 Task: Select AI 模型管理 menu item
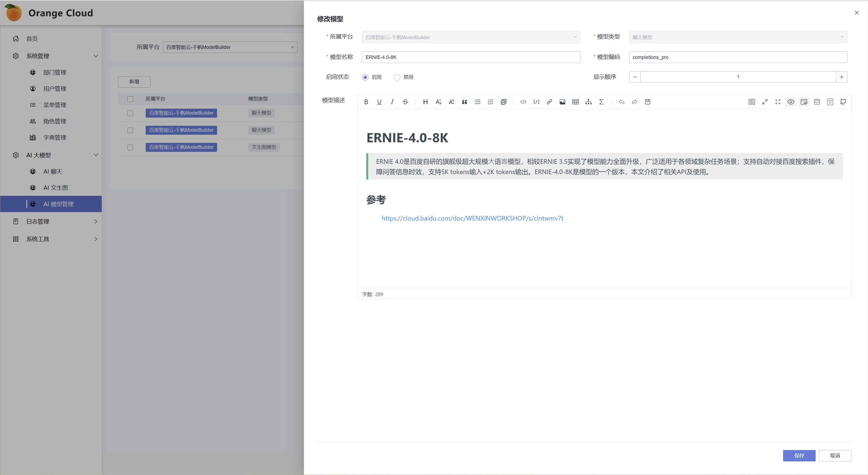pos(51,204)
